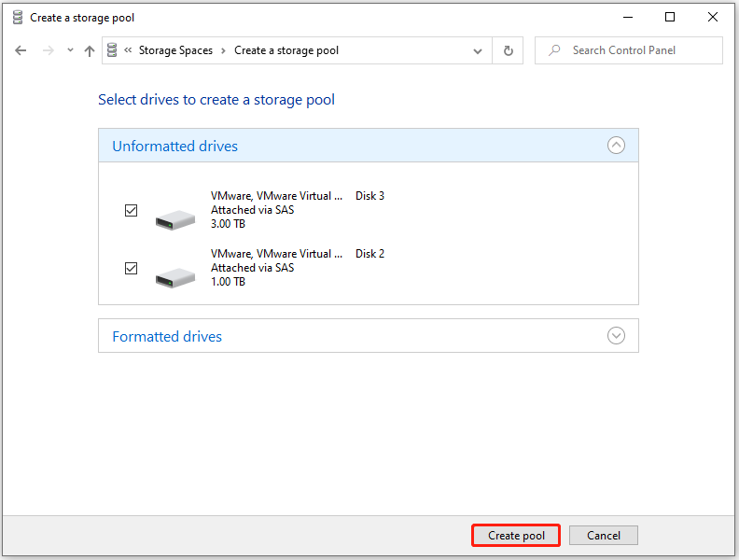Open the Storage Spaces breadcrumb
This screenshot has width=739, height=560.
(x=175, y=50)
